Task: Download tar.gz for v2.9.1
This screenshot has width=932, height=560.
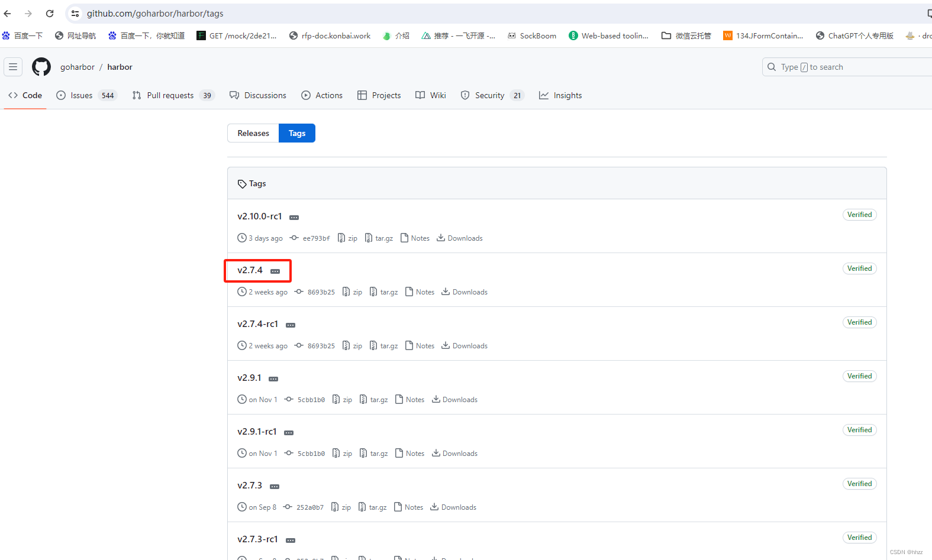Action: coord(373,400)
